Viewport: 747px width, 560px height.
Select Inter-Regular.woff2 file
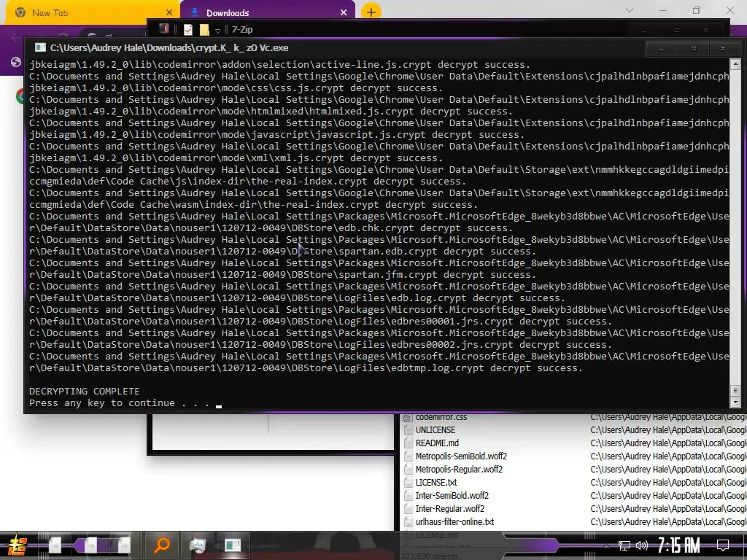point(449,508)
